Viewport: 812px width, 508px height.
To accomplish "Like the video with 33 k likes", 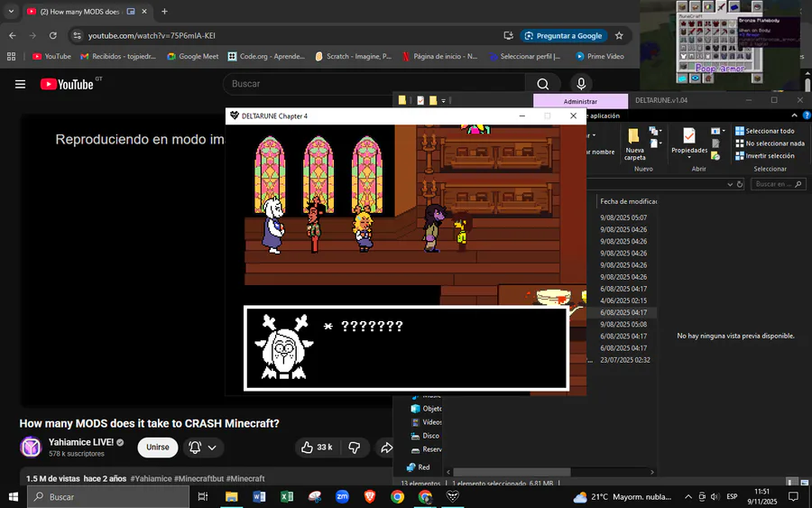I will coord(317,448).
